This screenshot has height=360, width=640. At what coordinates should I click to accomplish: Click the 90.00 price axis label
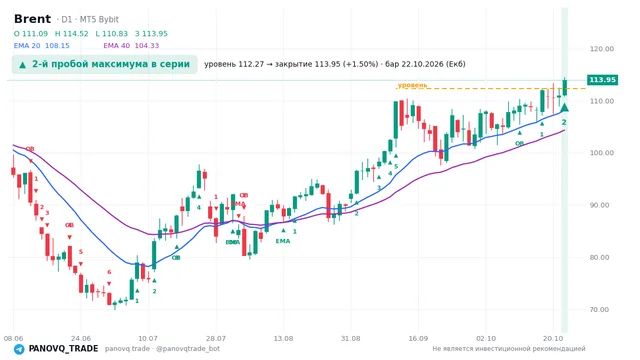(x=599, y=205)
